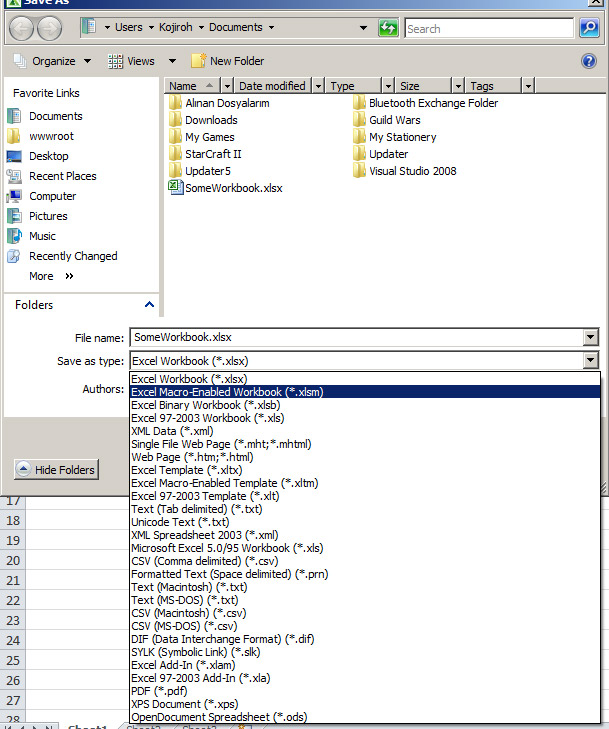Screen dimensions: 609x729
Task: Click Kojiroh in the address breadcrumb
Action: [175, 27]
